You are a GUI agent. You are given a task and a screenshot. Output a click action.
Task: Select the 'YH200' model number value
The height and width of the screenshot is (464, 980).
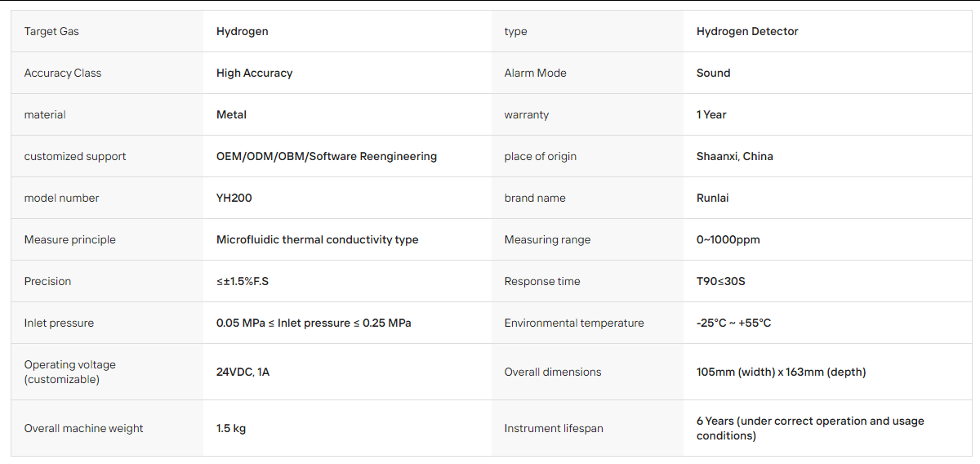(234, 199)
